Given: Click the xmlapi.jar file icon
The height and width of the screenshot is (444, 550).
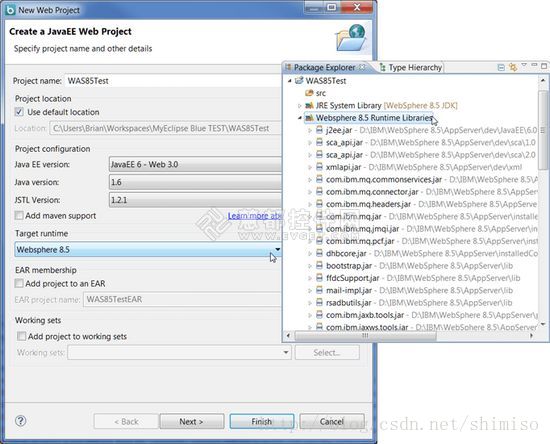Looking at the screenshot, I should click(x=319, y=167).
